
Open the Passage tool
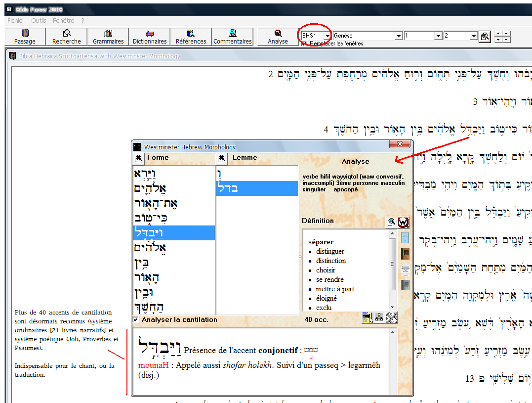[x=25, y=37]
